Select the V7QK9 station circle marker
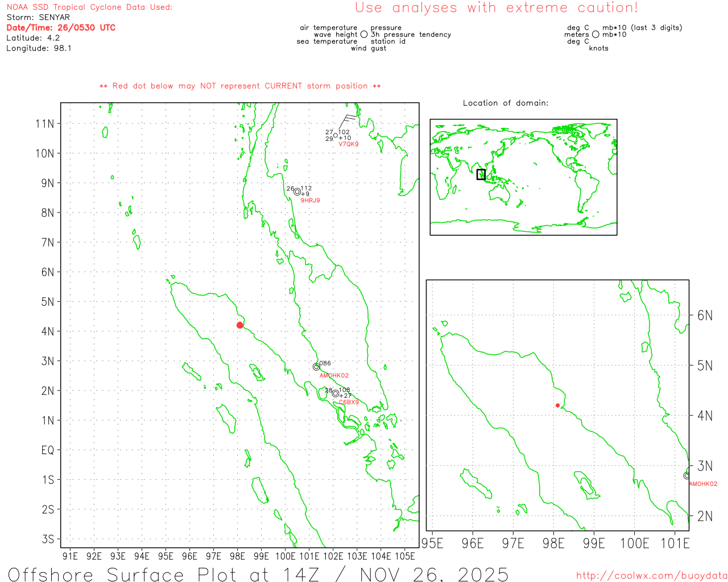Viewport: 728px width, 582px height. pos(336,135)
